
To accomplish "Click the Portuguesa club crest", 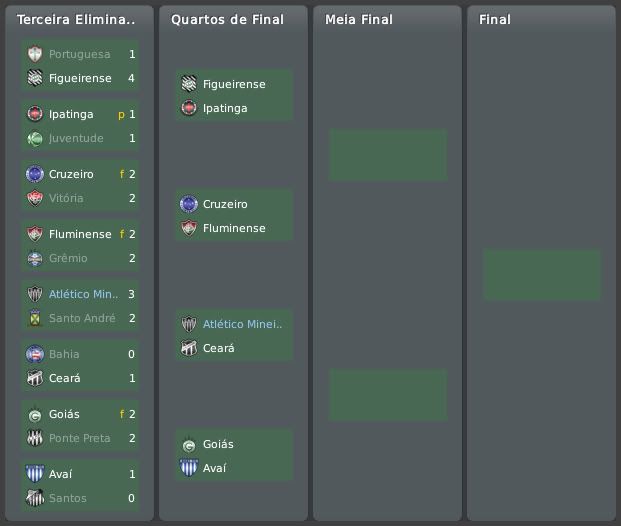I will [35, 54].
